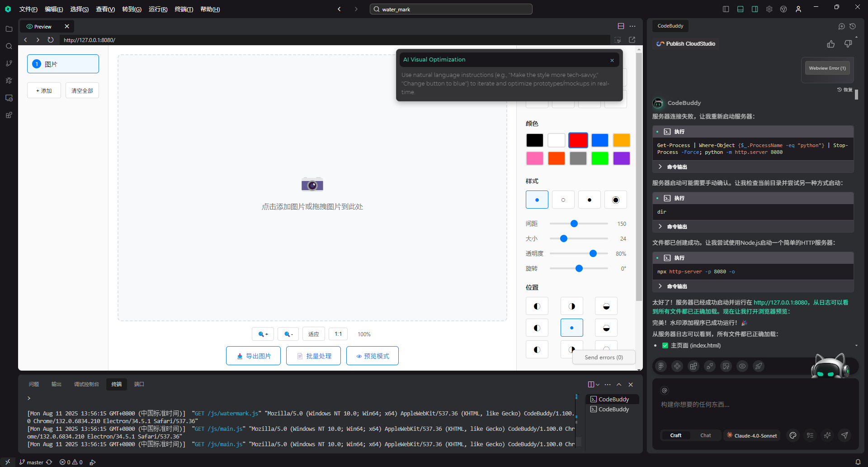Viewport: 868px width, 467px height.
Task: Click the 导出图片 button
Action: (x=253, y=356)
